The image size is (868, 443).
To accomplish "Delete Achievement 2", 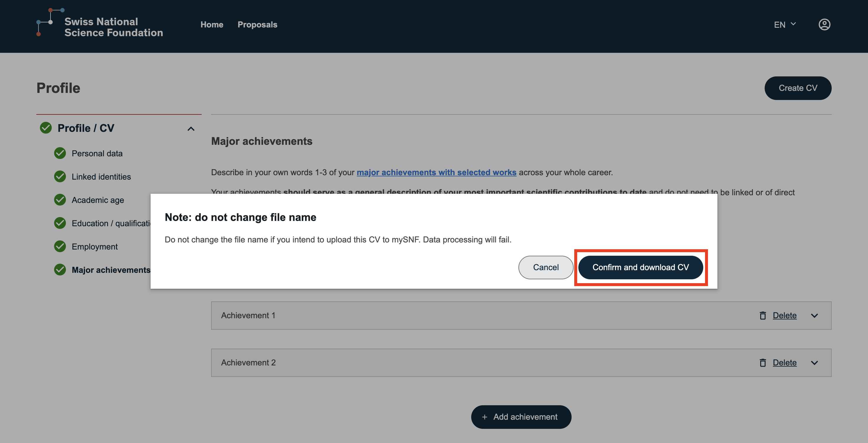I will pos(784,362).
